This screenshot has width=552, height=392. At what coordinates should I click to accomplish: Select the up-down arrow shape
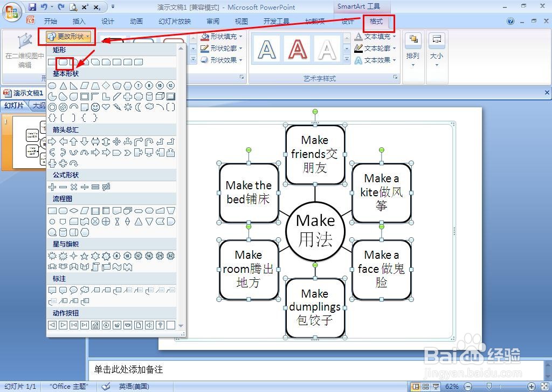(x=106, y=142)
